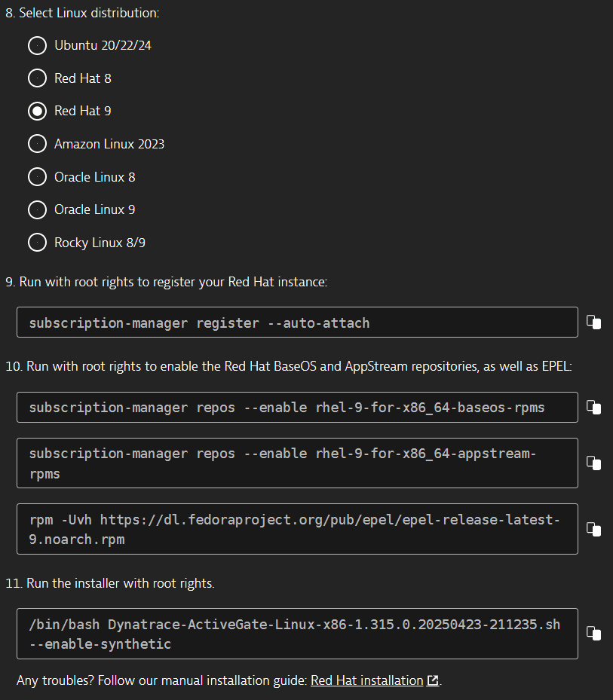613x700 pixels.
Task: Select the Red Hat 9 radio button
Action: pyautogui.click(x=37, y=112)
